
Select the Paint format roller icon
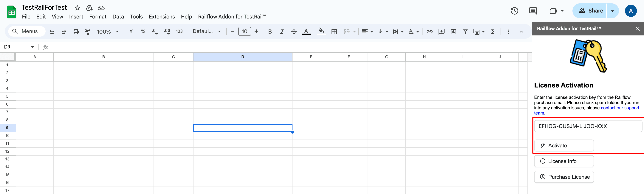[x=87, y=32]
